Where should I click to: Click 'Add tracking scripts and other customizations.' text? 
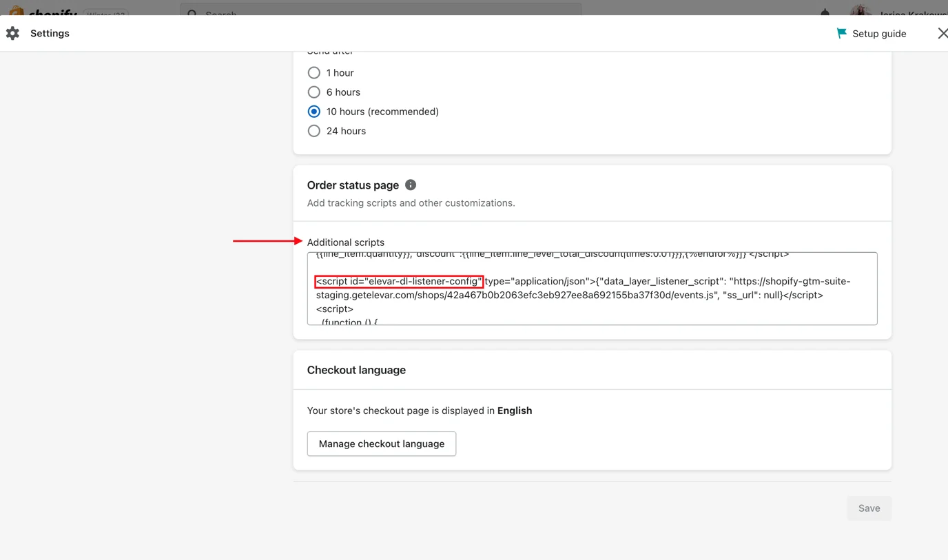point(411,203)
